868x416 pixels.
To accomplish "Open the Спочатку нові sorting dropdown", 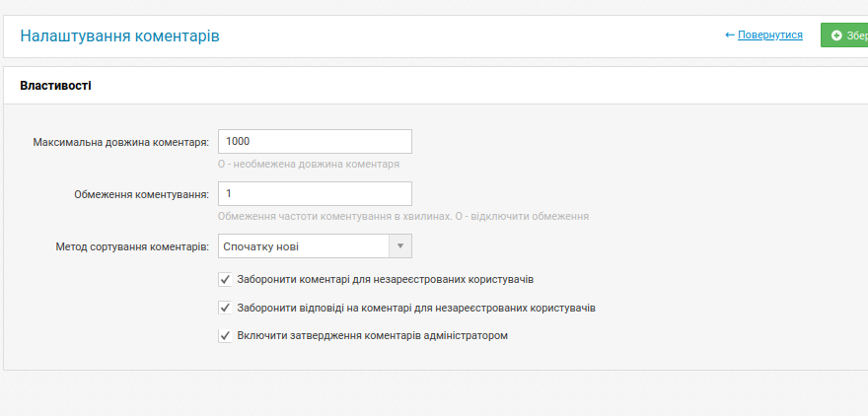I will pos(315,246).
